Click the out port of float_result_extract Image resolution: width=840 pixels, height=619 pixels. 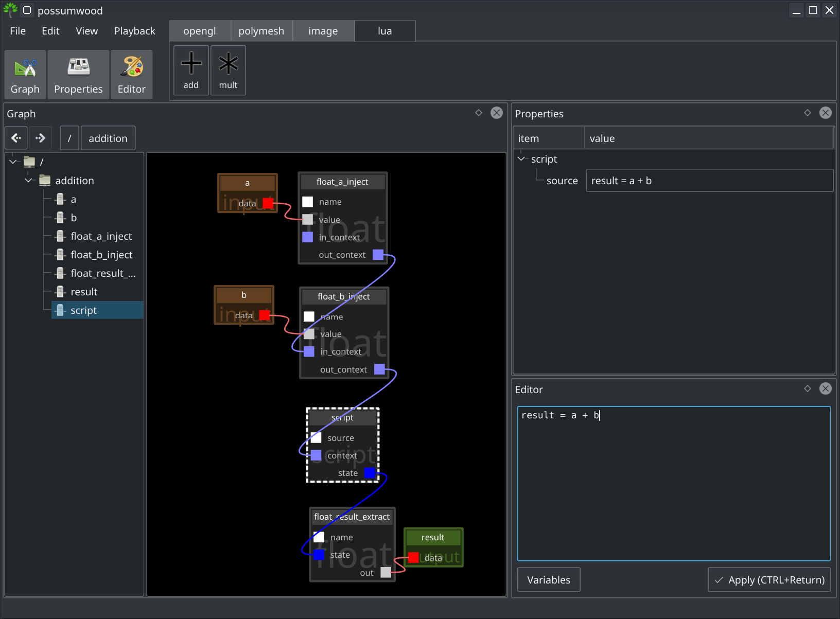386,572
